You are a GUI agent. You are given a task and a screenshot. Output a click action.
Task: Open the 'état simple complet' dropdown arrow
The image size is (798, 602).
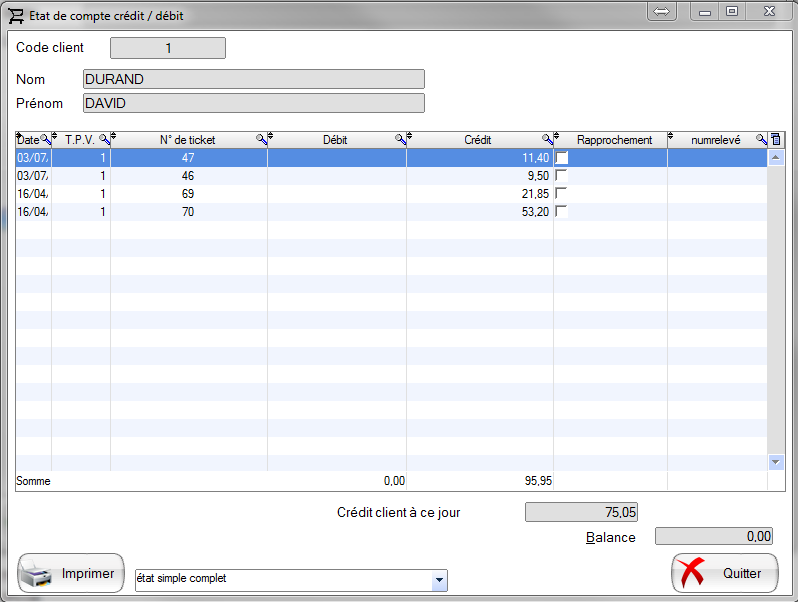438,580
